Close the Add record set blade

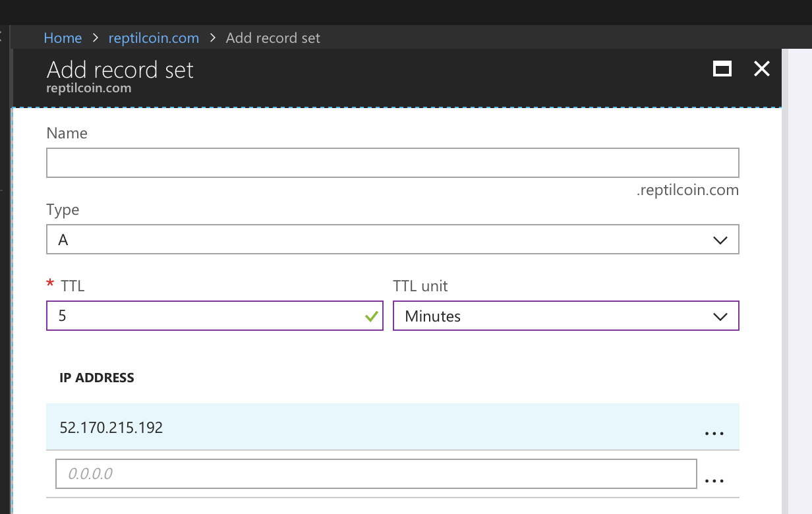tap(762, 69)
